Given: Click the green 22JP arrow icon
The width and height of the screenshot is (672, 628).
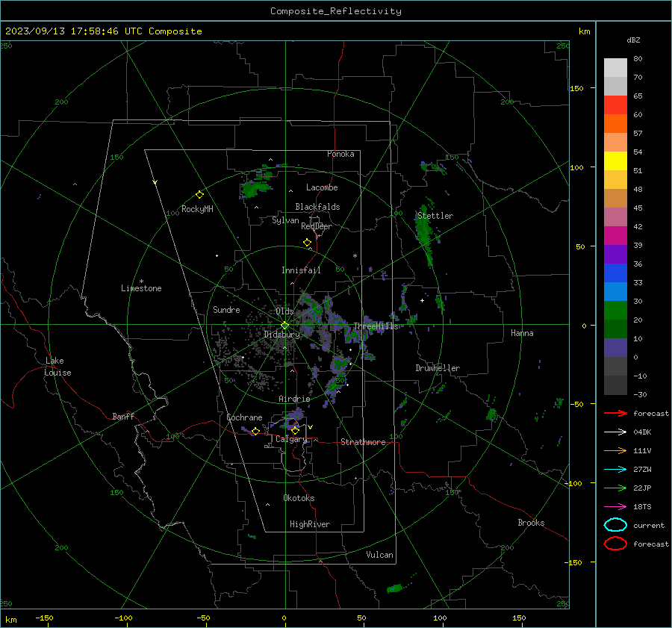Looking at the screenshot, I should [x=615, y=488].
